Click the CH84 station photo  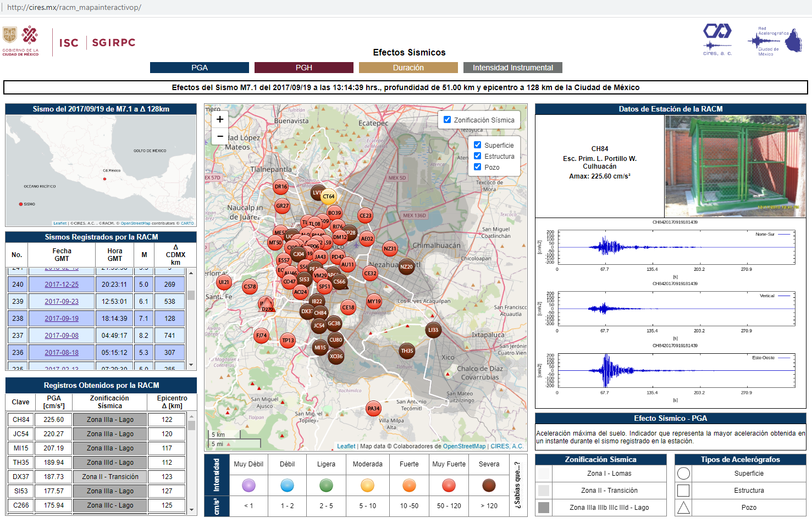(x=735, y=166)
